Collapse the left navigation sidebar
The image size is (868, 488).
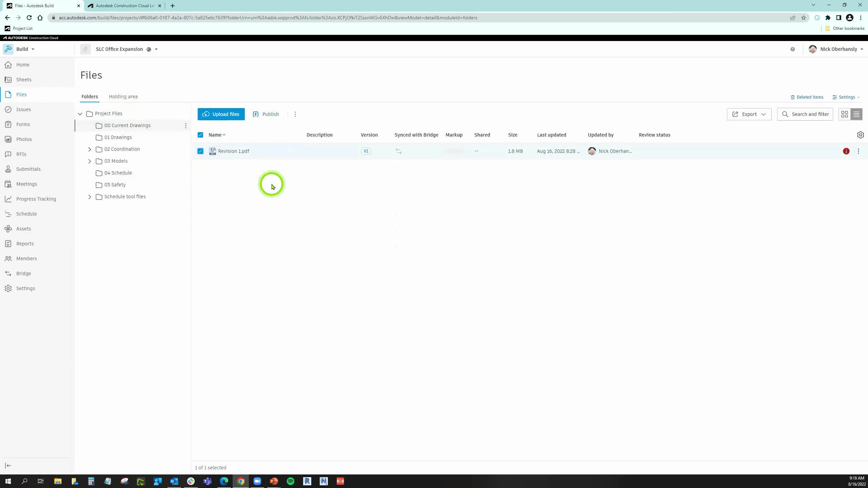click(x=8, y=466)
